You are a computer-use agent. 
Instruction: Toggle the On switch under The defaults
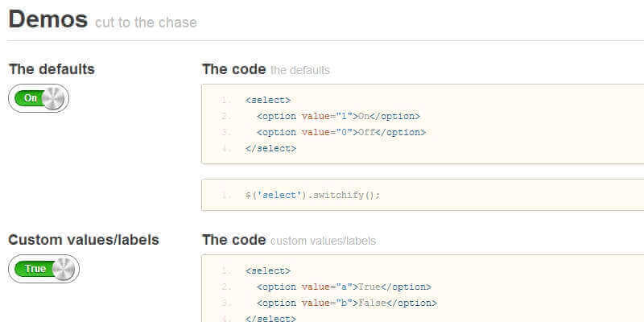point(39,98)
